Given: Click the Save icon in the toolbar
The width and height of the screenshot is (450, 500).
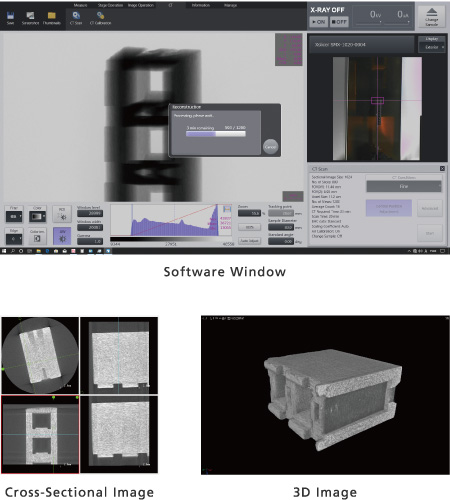Looking at the screenshot, I should [10, 16].
